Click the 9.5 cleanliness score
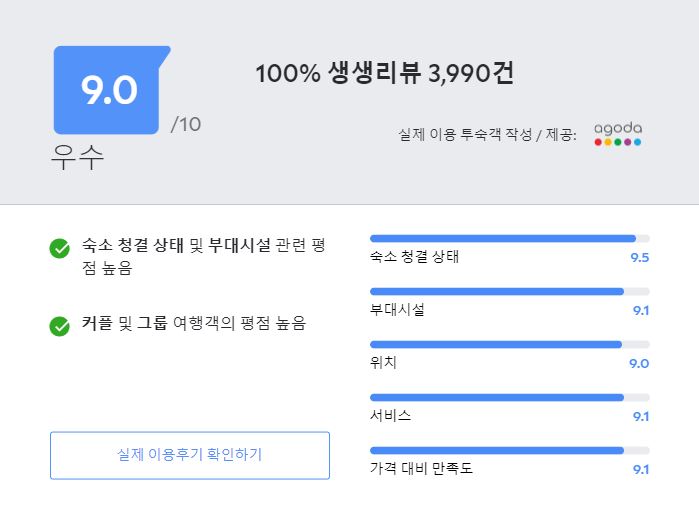This screenshot has width=699, height=529. pos(640,258)
